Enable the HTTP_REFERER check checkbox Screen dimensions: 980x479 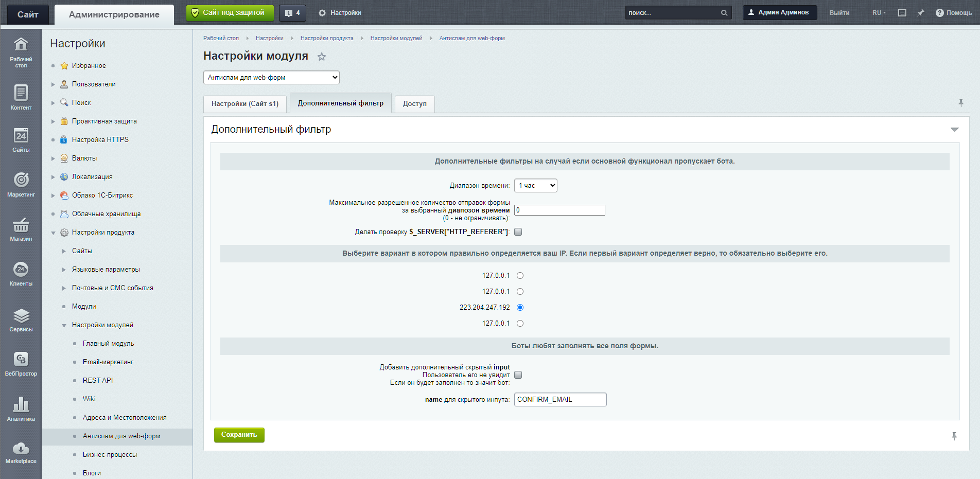click(x=518, y=232)
